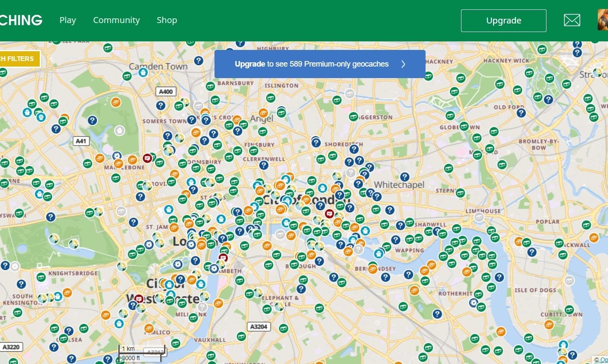Select the ghost virtual cache left of Wapping

(x=379, y=254)
